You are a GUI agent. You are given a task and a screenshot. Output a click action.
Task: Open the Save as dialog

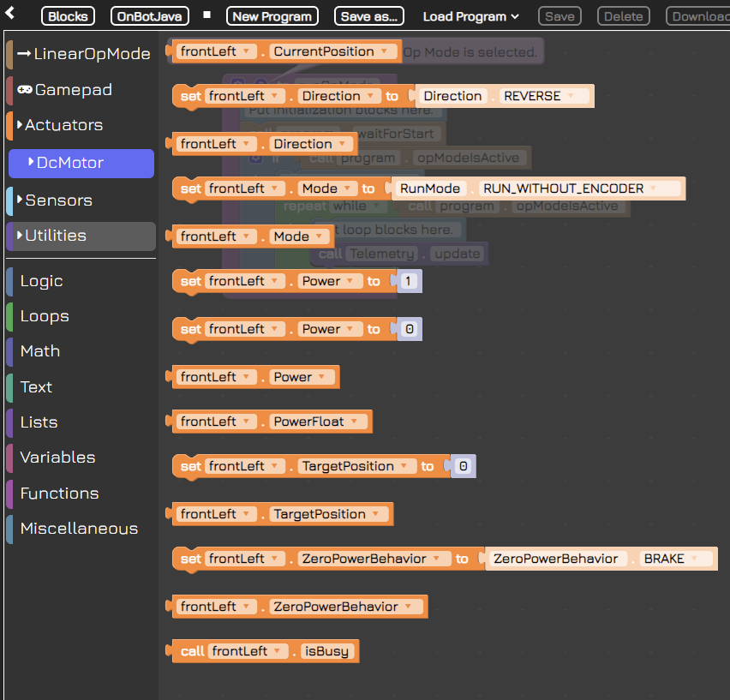pos(368,15)
